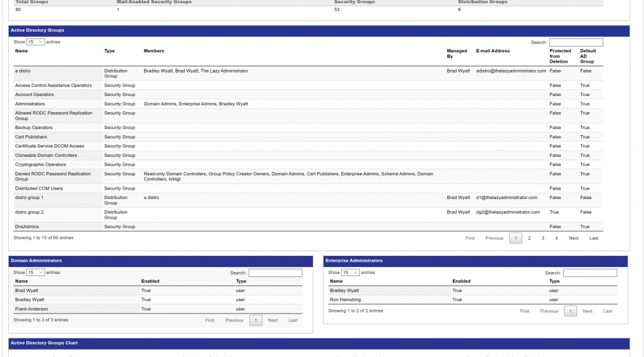Select "distro group 2" name cell
The width and height of the screenshot is (644, 357).
(x=58, y=214)
